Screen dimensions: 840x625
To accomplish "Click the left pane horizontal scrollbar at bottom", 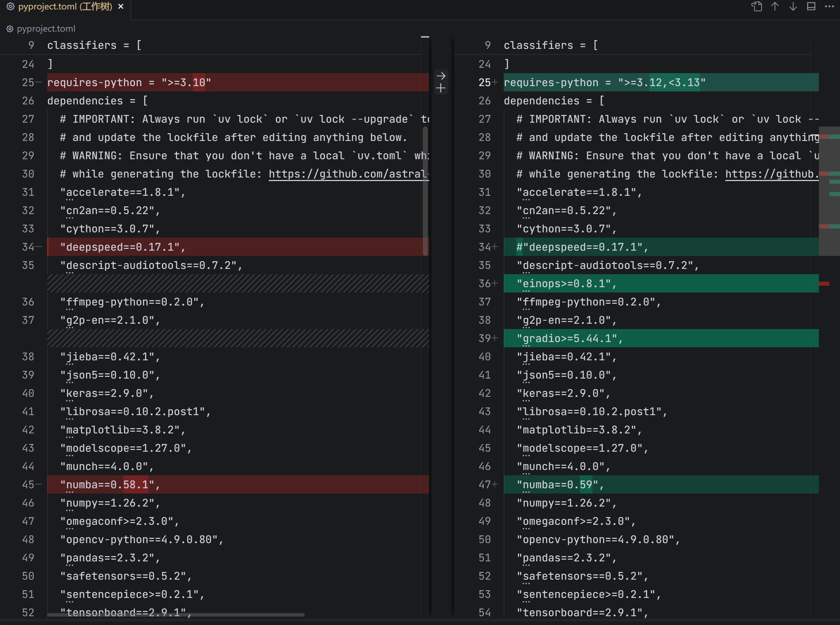I will click(x=176, y=615).
